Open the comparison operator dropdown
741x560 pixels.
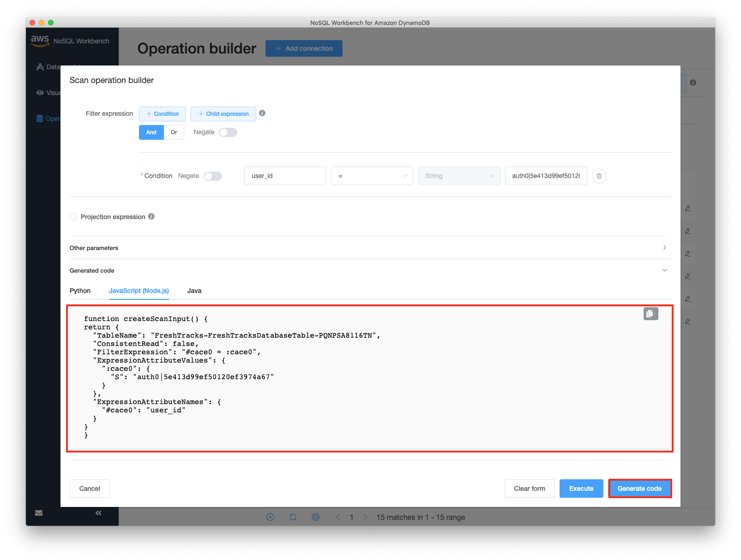click(x=372, y=176)
